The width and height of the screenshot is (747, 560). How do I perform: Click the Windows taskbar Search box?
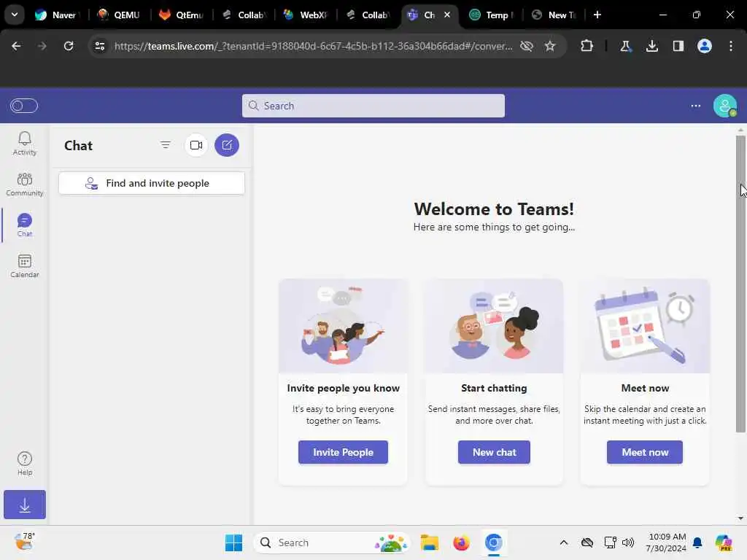[332, 542]
